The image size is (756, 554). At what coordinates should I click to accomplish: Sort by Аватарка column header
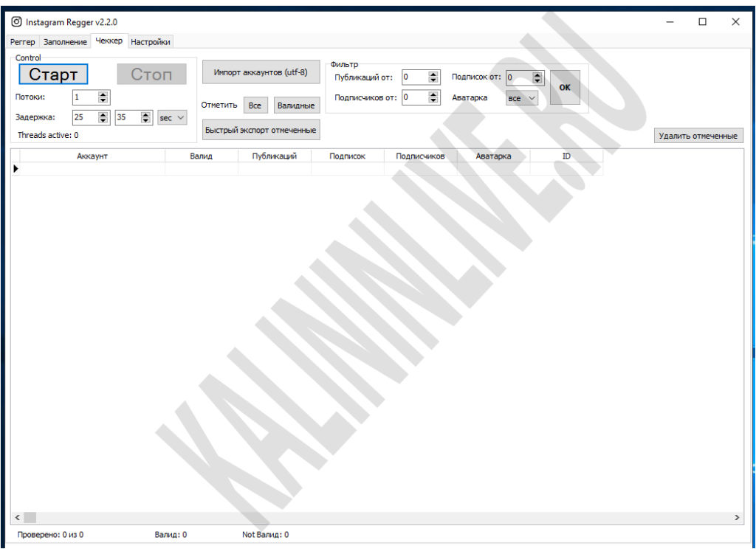click(493, 156)
